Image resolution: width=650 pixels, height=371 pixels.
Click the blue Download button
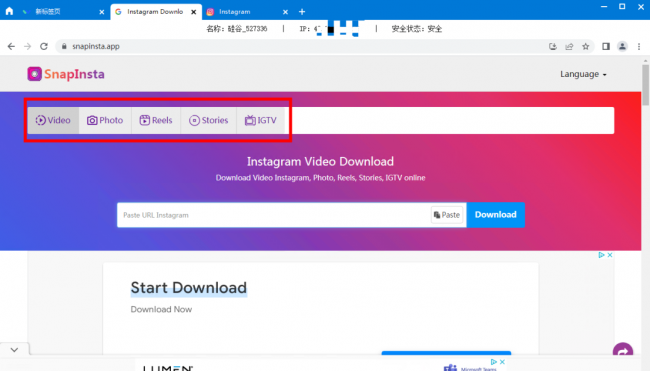point(495,215)
